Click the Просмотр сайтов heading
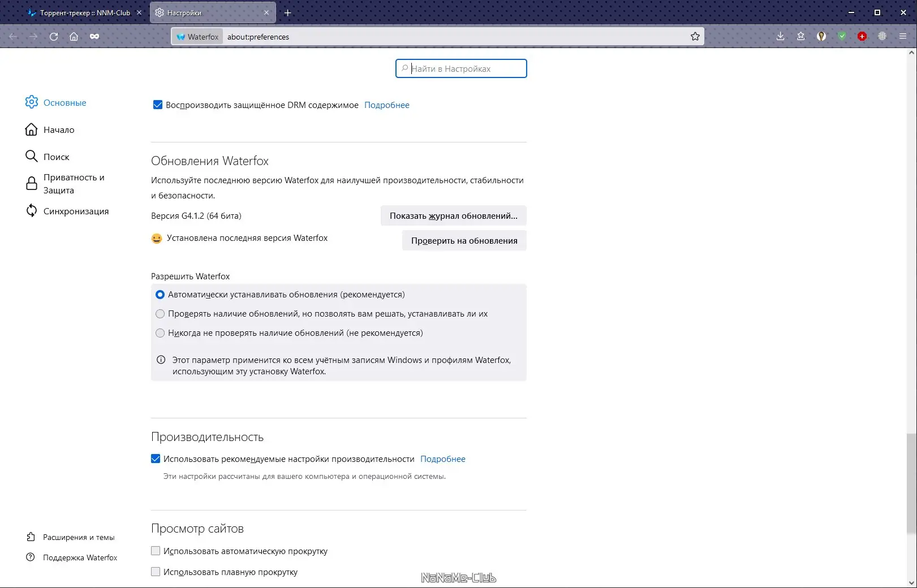917x588 pixels. pyautogui.click(x=197, y=529)
